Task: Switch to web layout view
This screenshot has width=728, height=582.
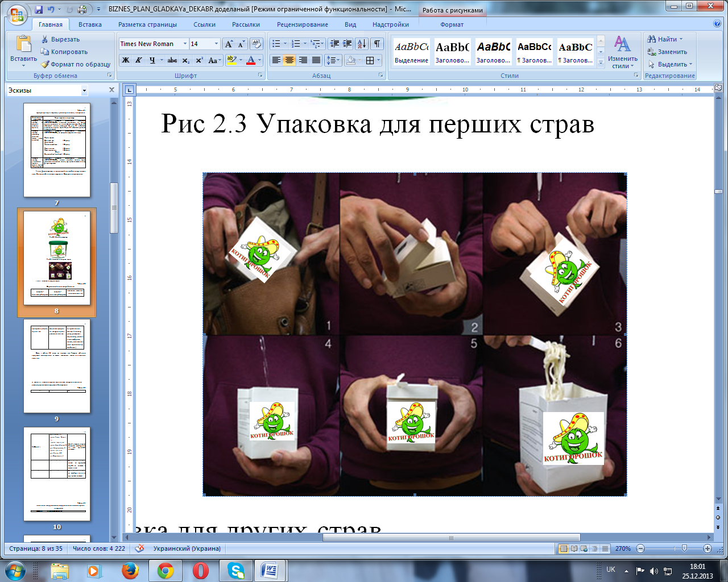Action: pos(584,548)
